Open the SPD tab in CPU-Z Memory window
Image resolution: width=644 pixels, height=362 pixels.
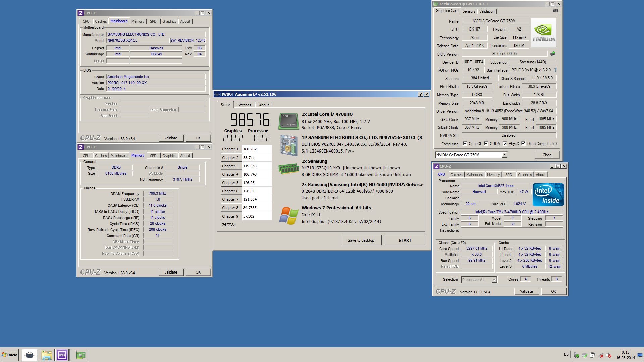(153, 156)
